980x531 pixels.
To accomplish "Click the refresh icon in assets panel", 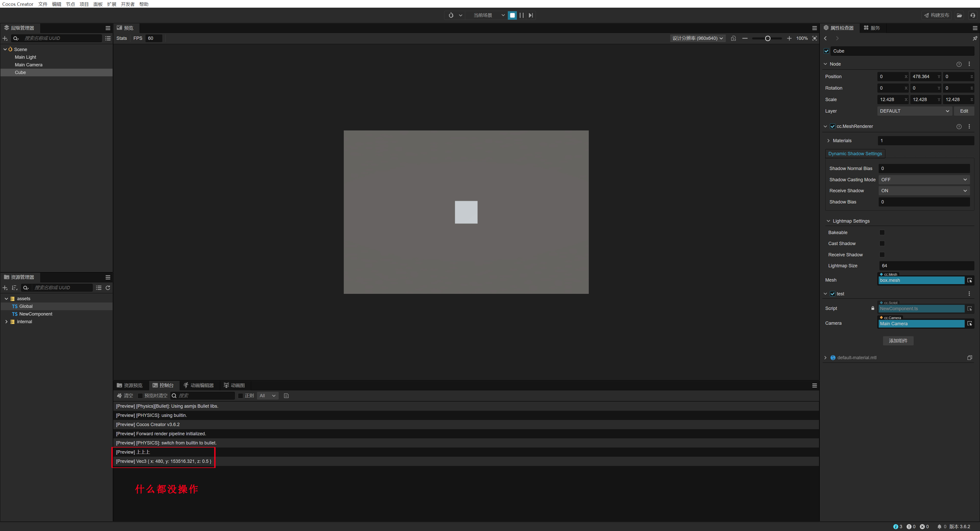I will (x=108, y=288).
